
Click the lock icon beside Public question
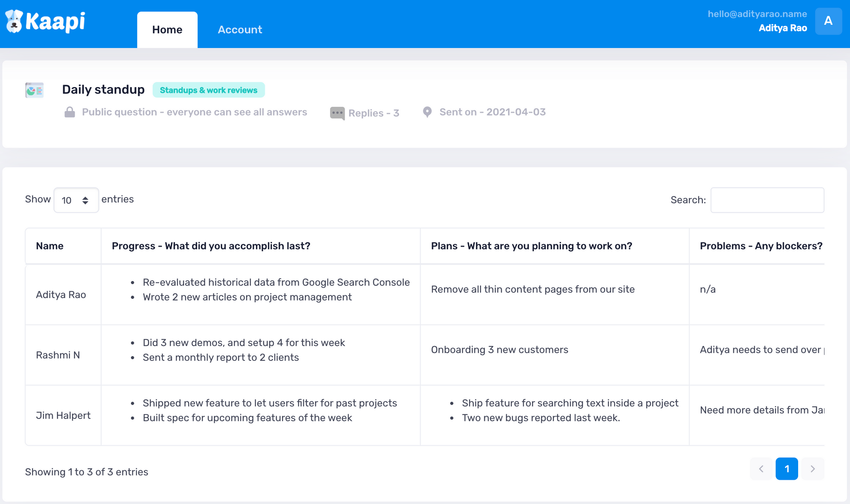click(x=70, y=112)
